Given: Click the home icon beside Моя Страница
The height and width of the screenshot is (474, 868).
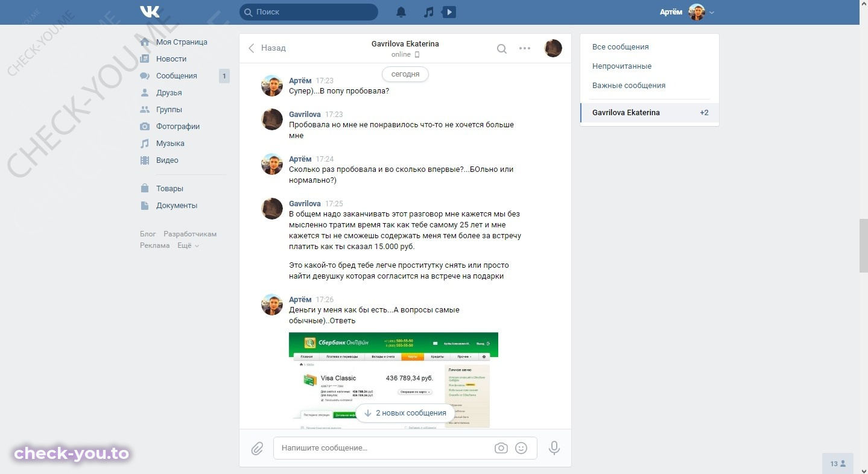Looking at the screenshot, I should 145,42.
